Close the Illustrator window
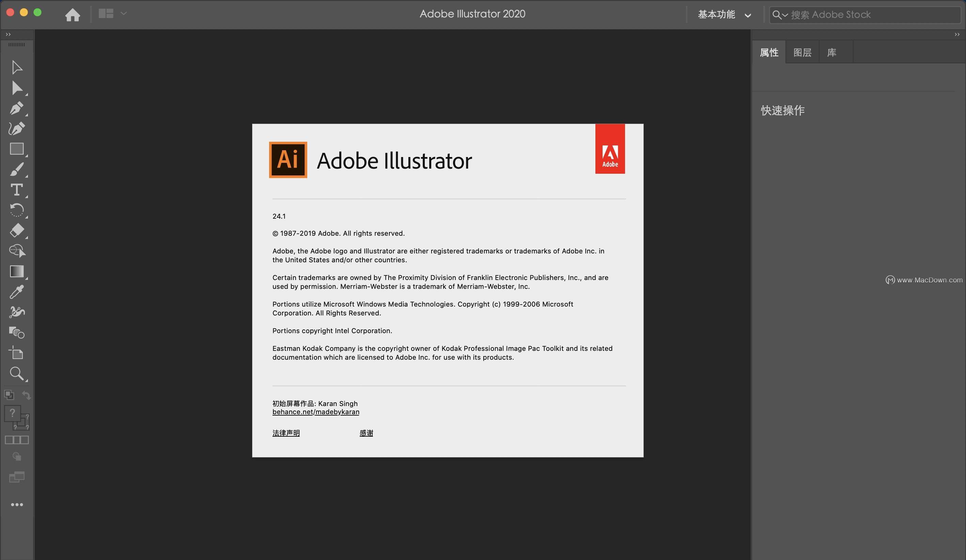The height and width of the screenshot is (560, 966). pyautogui.click(x=10, y=12)
